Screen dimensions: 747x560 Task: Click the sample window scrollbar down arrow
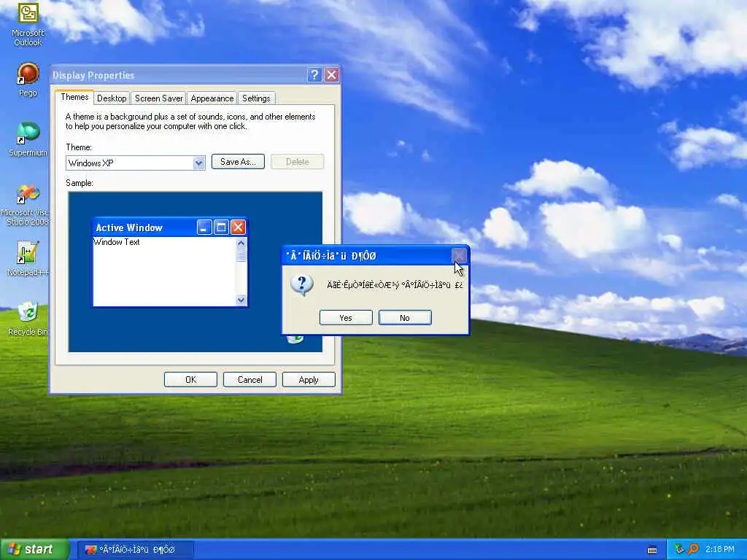241,300
